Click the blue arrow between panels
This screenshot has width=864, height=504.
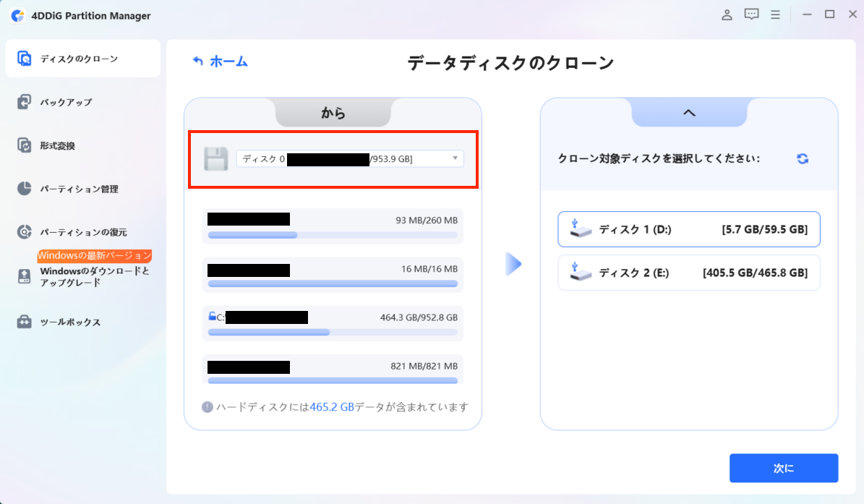pyautogui.click(x=513, y=264)
